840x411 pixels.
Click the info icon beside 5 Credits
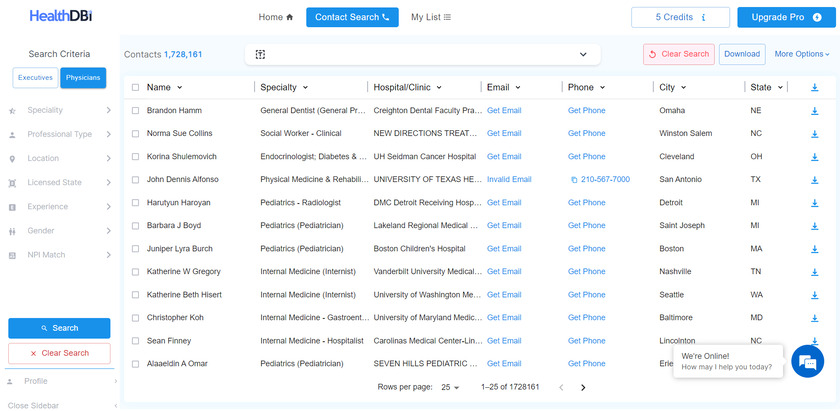(x=703, y=17)
